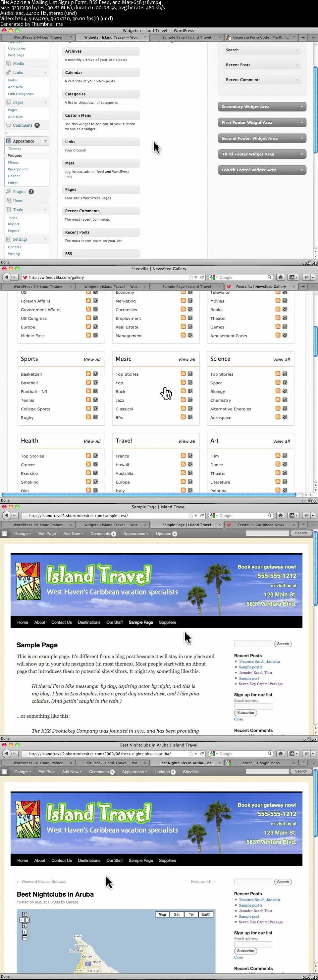Switch map view to Earth

(206, 914)
